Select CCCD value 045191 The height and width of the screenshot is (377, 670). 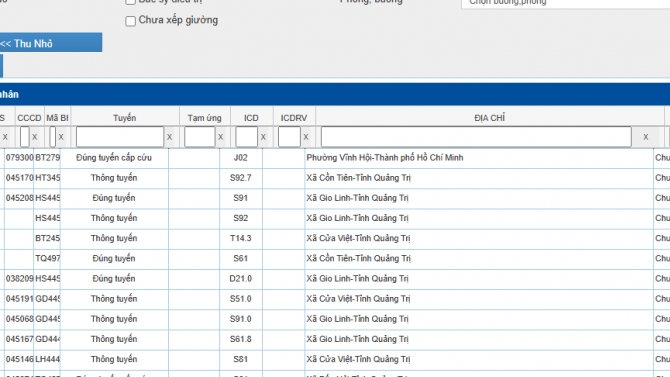[x=19, y=298]
